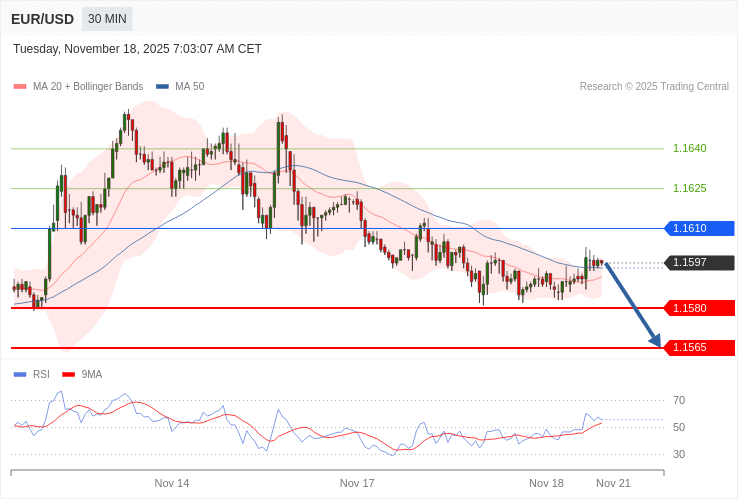Click the Nov 14 date axis label
Screen dimensions: 738x500
tap(172, 484)
